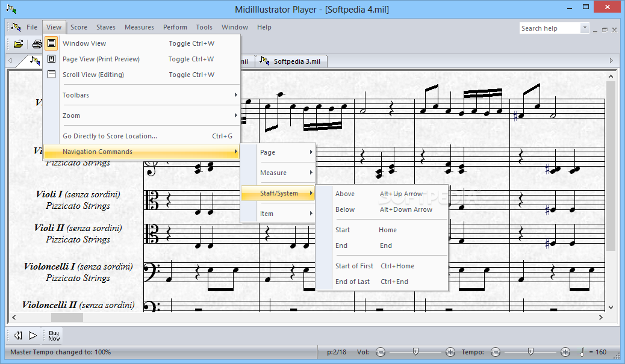Select the Scroll View editing icon

pos(51,75)
